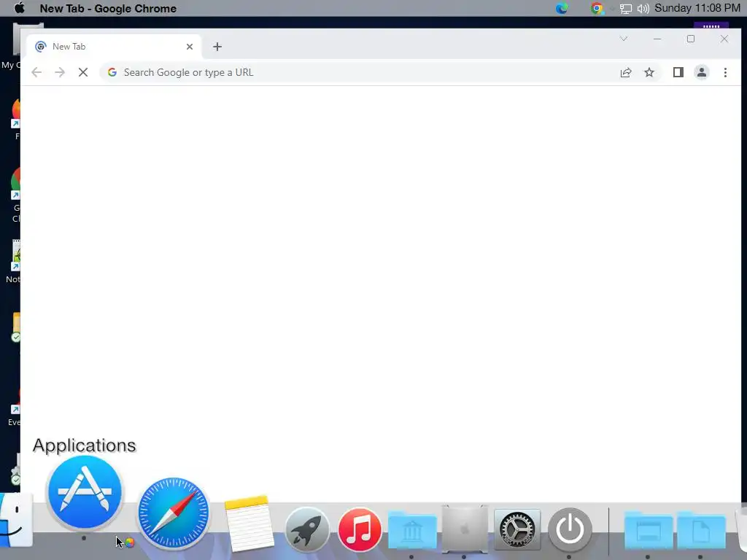Open the Mac Pro computer icon in dock
This screenshot has width=747, height=560.
[465, 529]
